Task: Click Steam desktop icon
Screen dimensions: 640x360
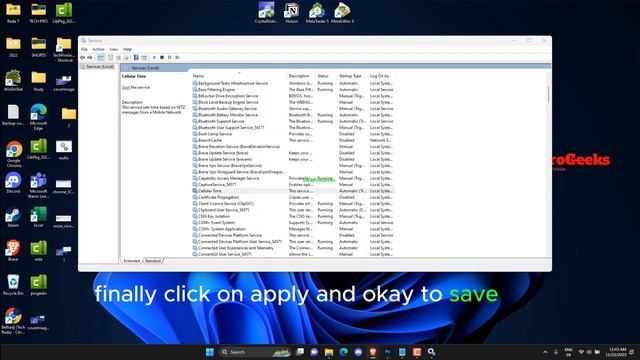Action: (13, 218)
